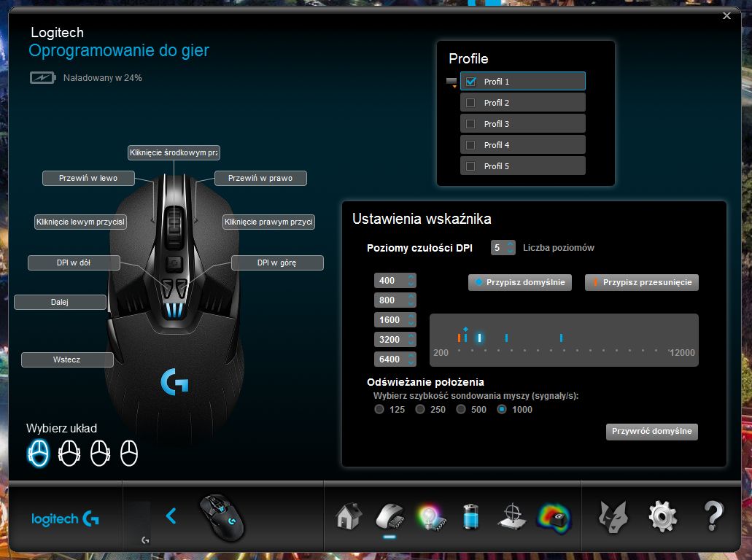Click the back arrow device selector

pos(171,516)
